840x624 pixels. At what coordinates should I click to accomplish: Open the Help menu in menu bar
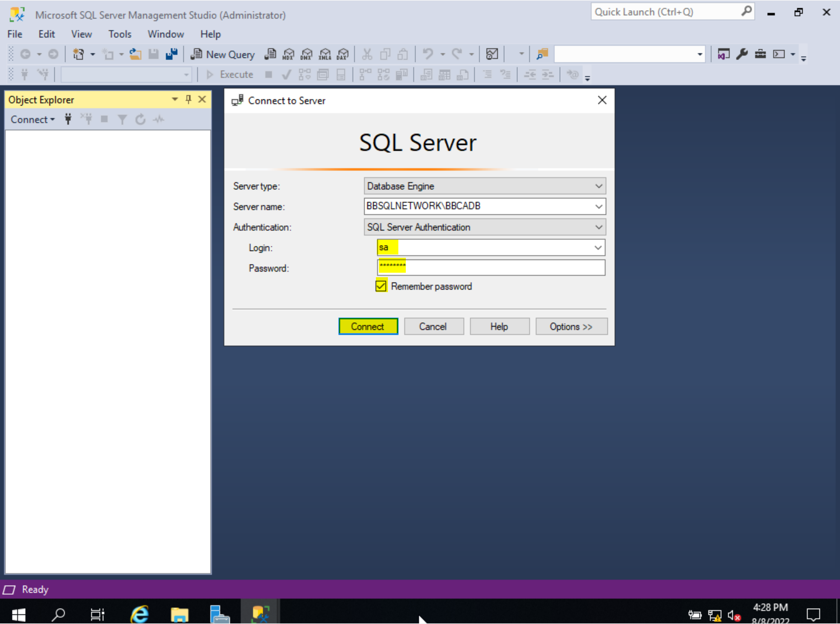[x=210, y=34]
